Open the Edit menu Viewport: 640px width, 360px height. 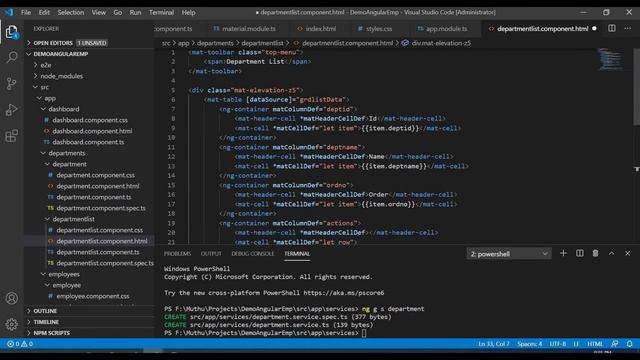coord(44,12)
